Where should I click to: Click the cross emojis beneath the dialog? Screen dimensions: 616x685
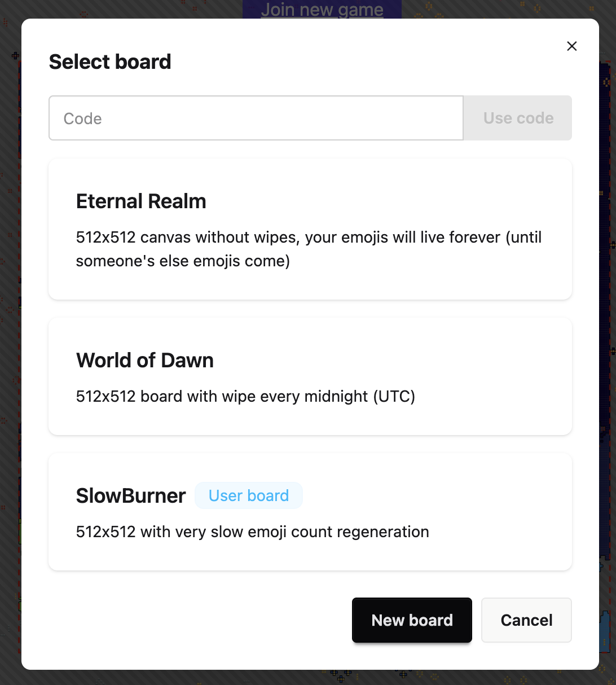tap(340, 674)
